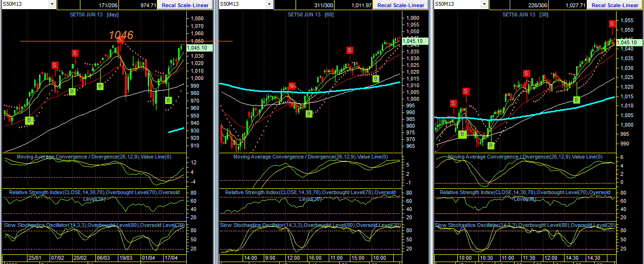Screen dimensions: 644x264
Task: Click the daily chart MACD indicator label
Action: [93, 157]
